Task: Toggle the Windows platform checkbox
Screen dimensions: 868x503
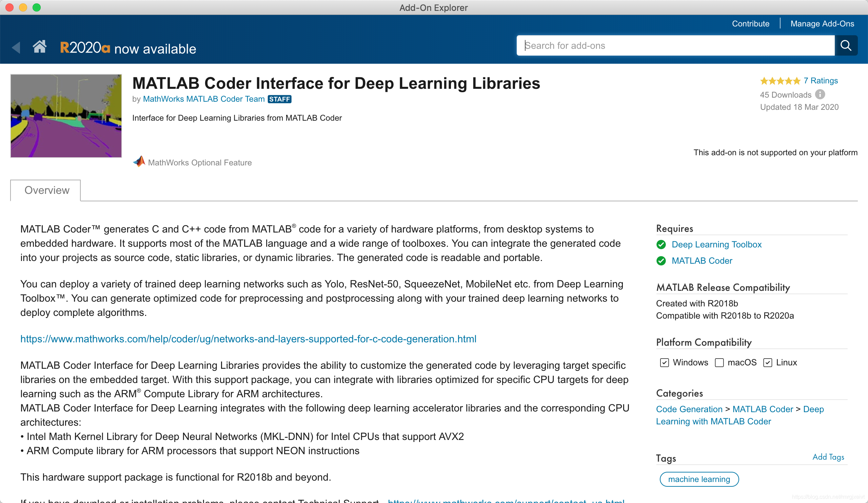Action: click(x=664, y=363)
